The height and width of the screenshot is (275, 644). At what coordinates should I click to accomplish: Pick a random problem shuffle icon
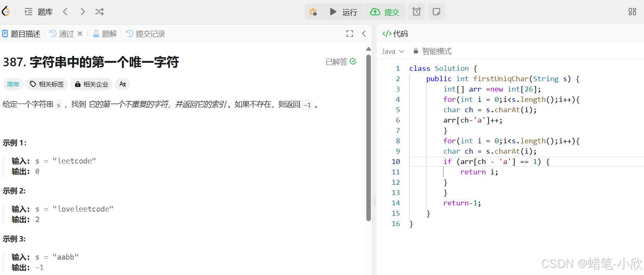[x=99, y=12]
